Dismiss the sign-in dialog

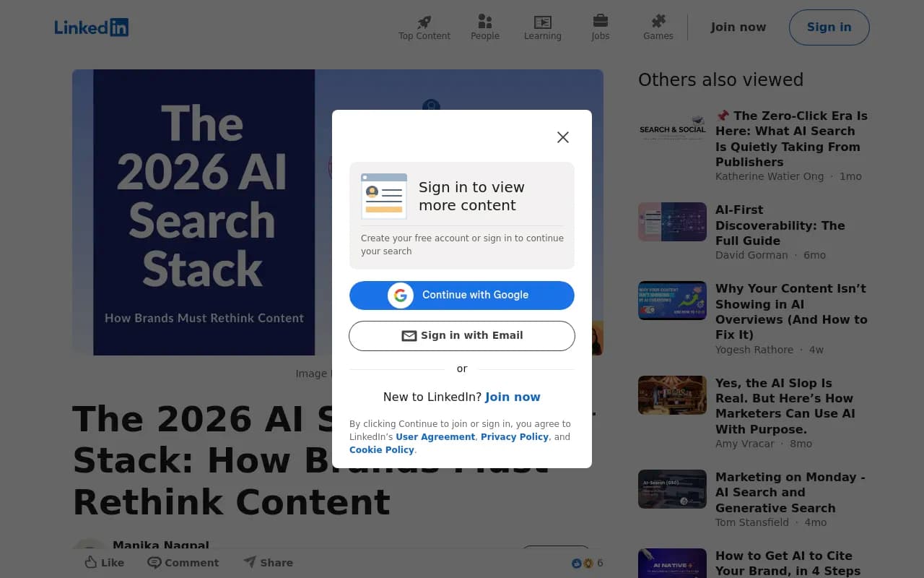(x=563, y=137)
